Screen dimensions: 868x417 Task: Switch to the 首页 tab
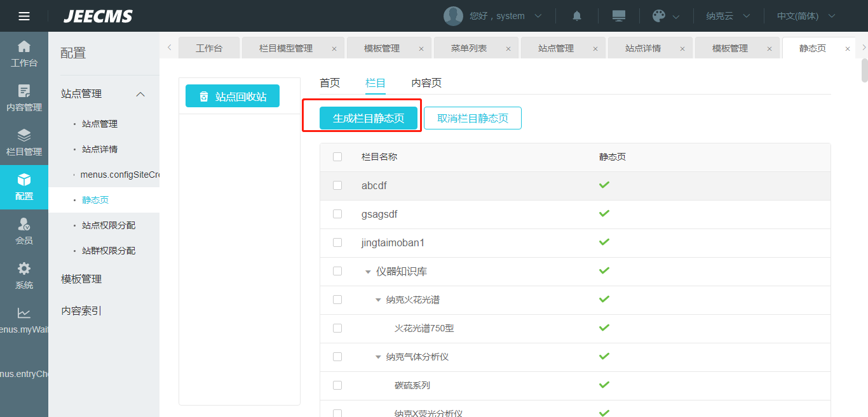tap(330, 83)
